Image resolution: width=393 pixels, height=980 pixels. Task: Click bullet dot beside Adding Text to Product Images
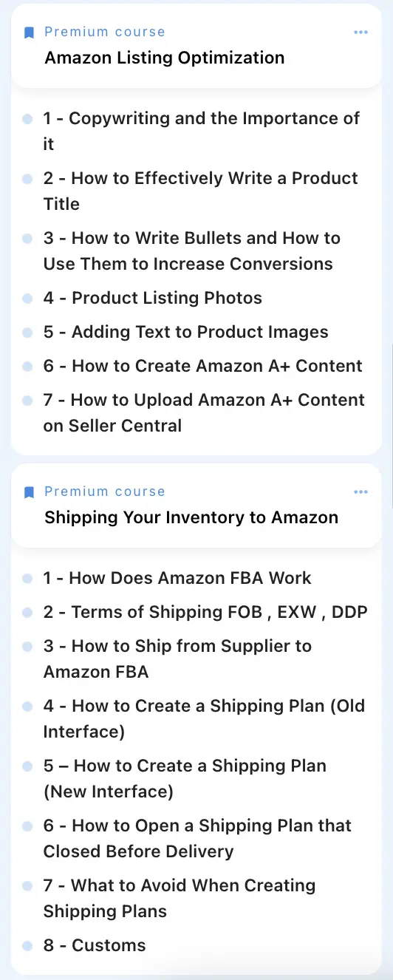27,333
